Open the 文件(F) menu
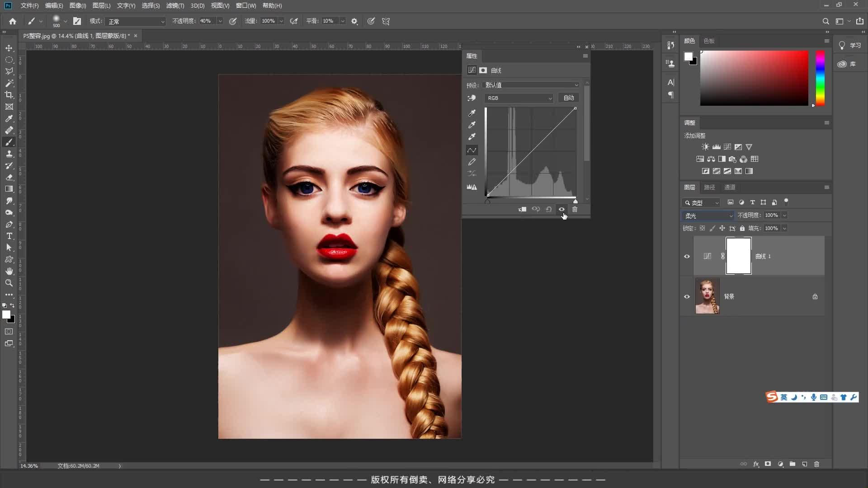The image size is (868, 488). [29, 5]
